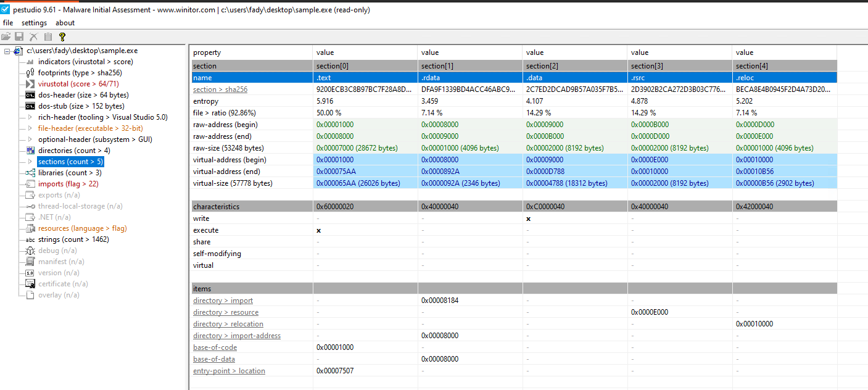Select the indicators (virustotal > score) node
The image size is (868, 390).
tap(85, 62)
